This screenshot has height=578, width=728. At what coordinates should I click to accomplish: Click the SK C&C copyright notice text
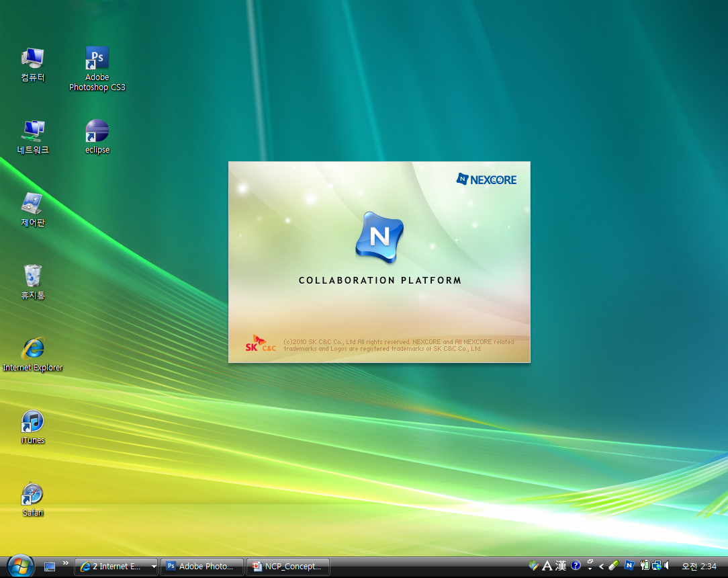399,345
